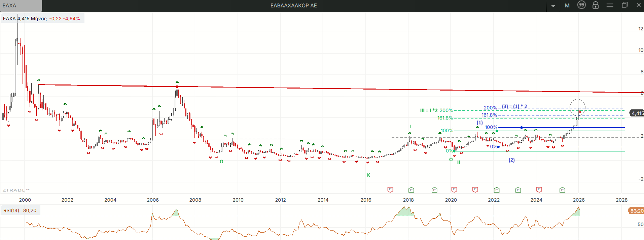Click the 4,415 current price tag
644x240 pixels.
(637, 113)
